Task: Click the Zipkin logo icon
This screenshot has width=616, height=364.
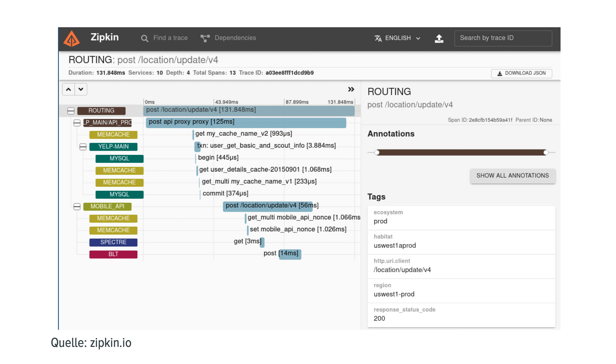Action: [x=73, y=38]
